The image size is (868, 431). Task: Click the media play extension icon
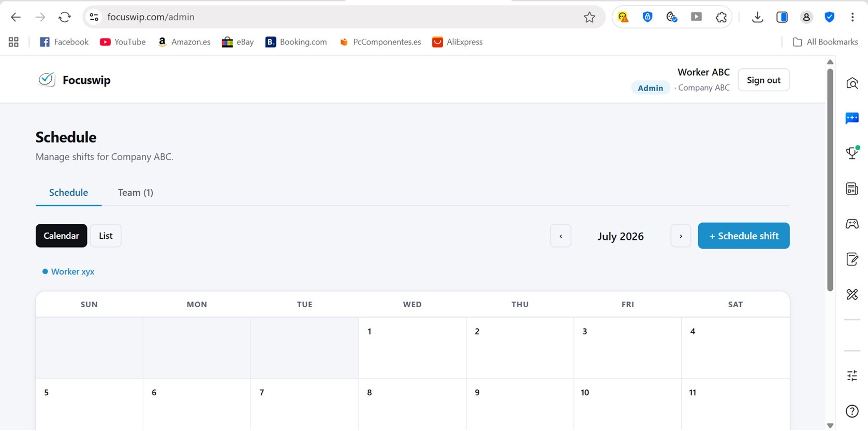(696, 17)
